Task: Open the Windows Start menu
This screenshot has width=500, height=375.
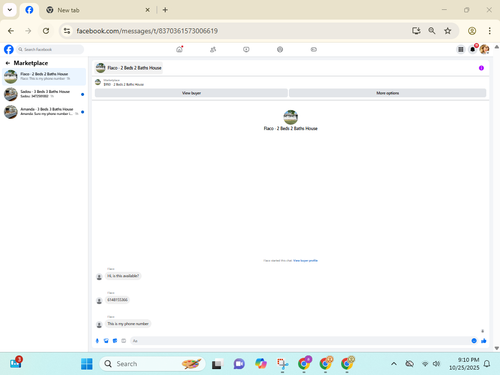Action: (x=87, y=364)
